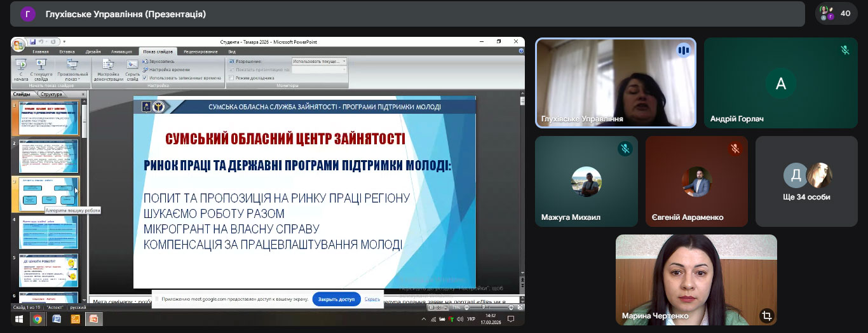Open the 'Использовать текущее' resolution dropdown
The width and height of the screenshot is (868, 333).
[319, 61]
